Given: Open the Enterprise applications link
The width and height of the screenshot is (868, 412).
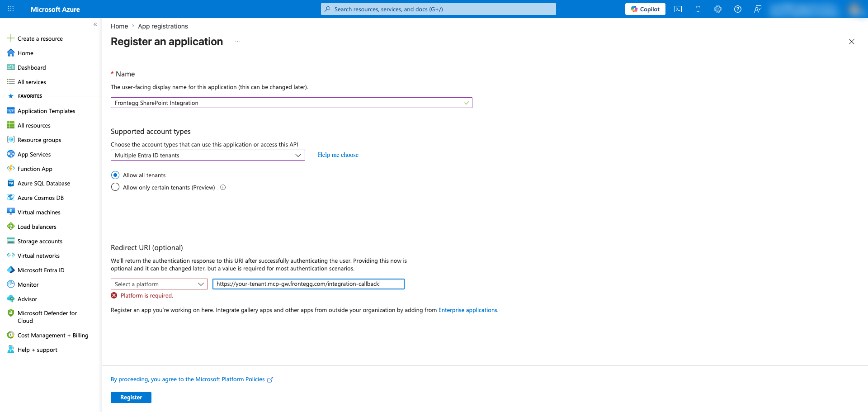Looking at the screenshot, I should tap(468, 310).
